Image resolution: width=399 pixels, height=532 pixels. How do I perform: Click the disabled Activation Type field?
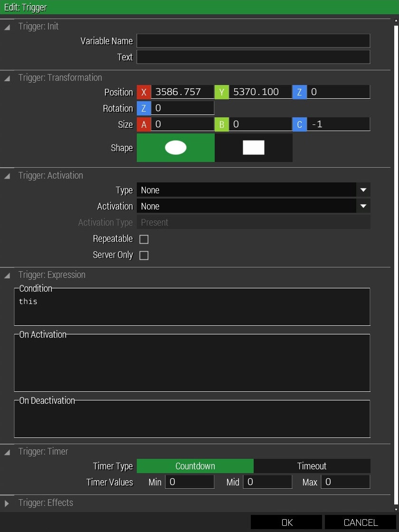point(253,222)
